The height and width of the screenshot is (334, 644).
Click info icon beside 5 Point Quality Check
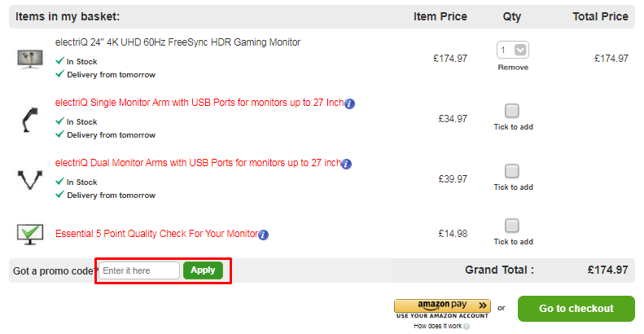pos(263,235)
